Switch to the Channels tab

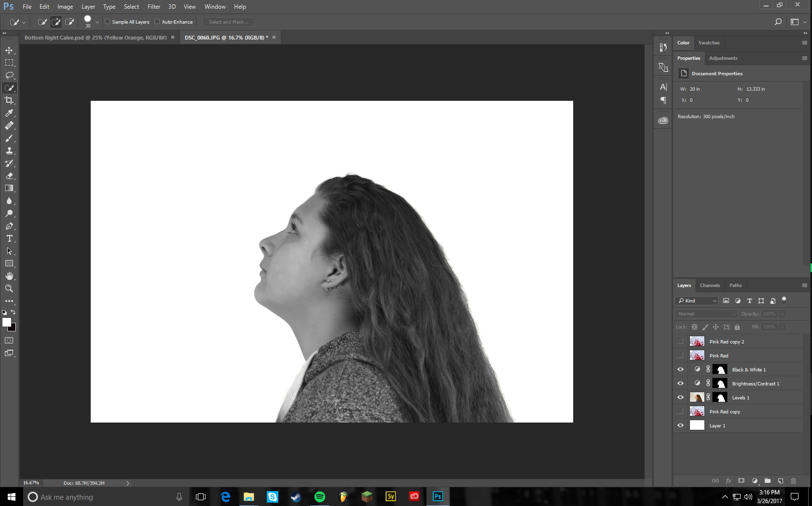click(710, 285)
